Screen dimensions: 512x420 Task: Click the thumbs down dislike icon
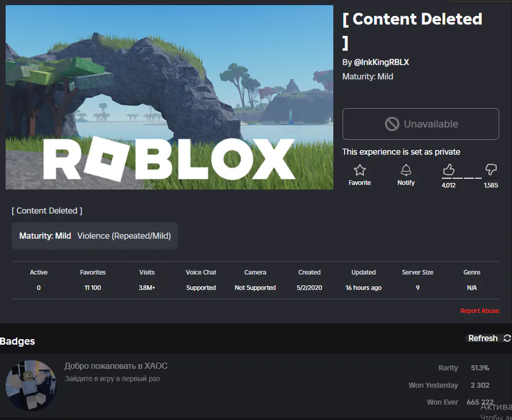491,170
